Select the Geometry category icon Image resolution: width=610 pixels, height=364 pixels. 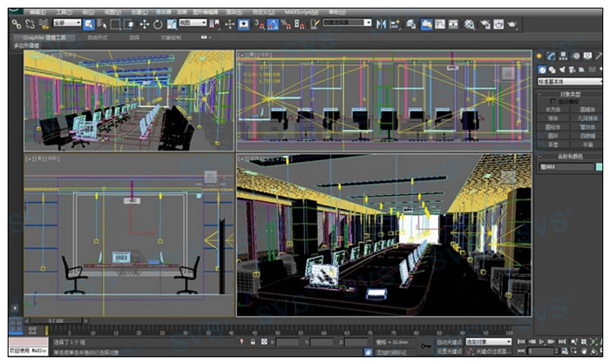click(541, 70)
